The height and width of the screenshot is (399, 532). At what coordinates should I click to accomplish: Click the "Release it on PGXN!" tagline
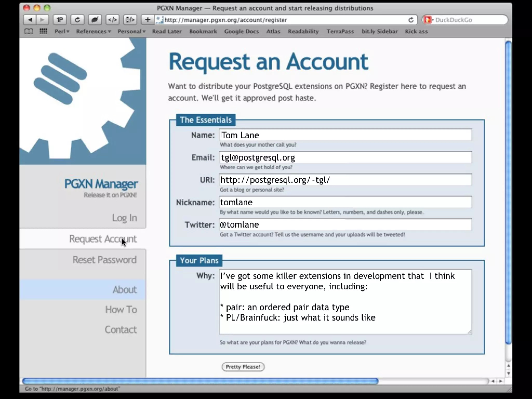click(110, 195)
